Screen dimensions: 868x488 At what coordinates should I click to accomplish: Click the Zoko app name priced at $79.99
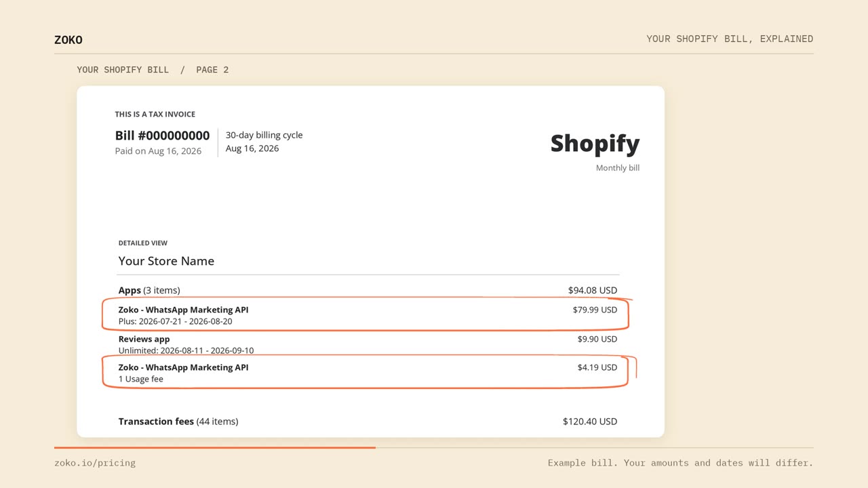tap(183, 310)
